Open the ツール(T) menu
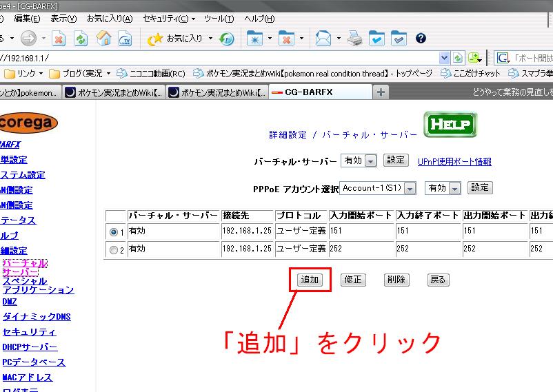 [x=219, y=19]
